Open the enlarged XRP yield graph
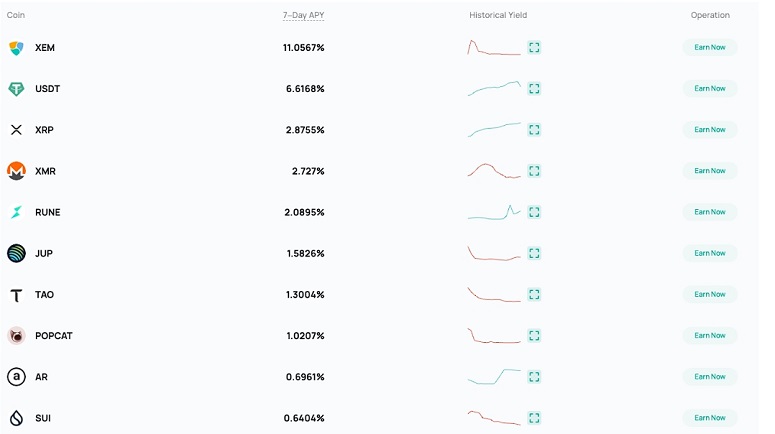775x434 pixels. (534, 130)
